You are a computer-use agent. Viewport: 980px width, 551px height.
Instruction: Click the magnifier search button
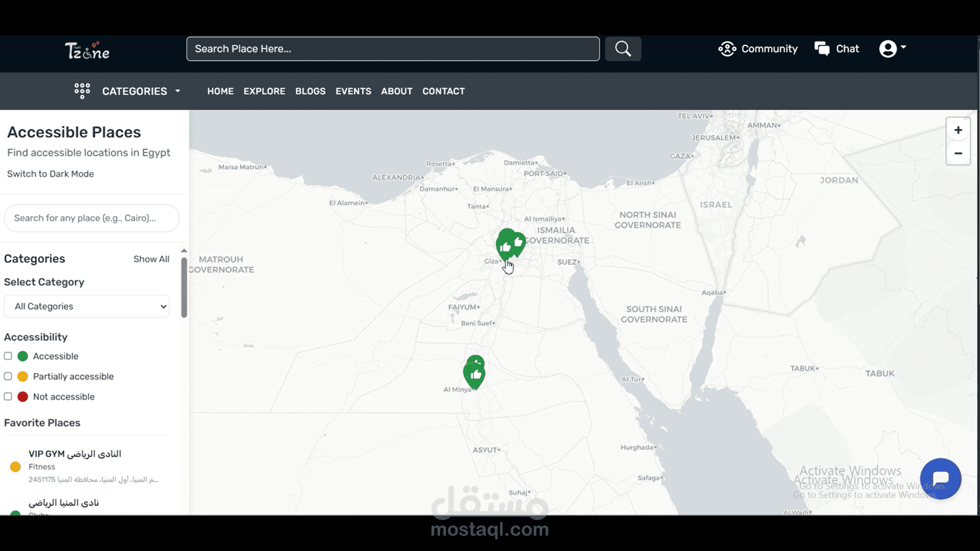point(623,49)
